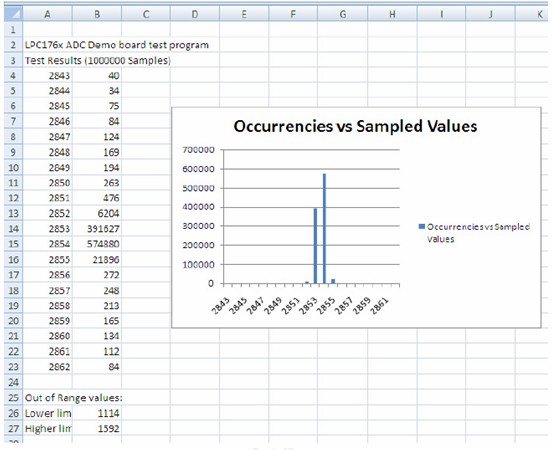Screen dimensions: 553x450
Task: Click the select-all corner triangle icon
Action: (x=14, y=14)
